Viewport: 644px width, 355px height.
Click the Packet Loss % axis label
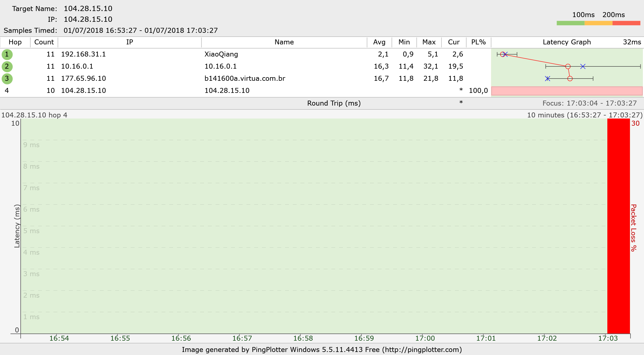[x=634, y=228]
